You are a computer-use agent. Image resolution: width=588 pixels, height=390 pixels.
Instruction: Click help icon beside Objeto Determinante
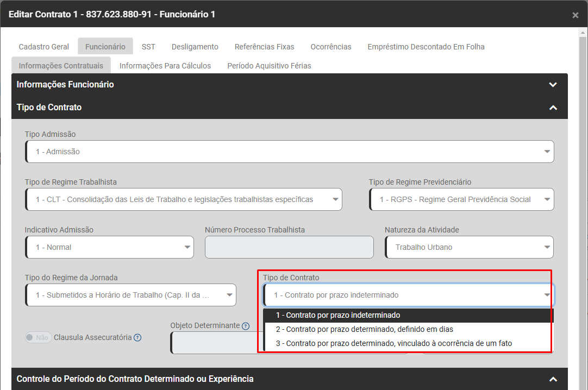tap(246, 326)
